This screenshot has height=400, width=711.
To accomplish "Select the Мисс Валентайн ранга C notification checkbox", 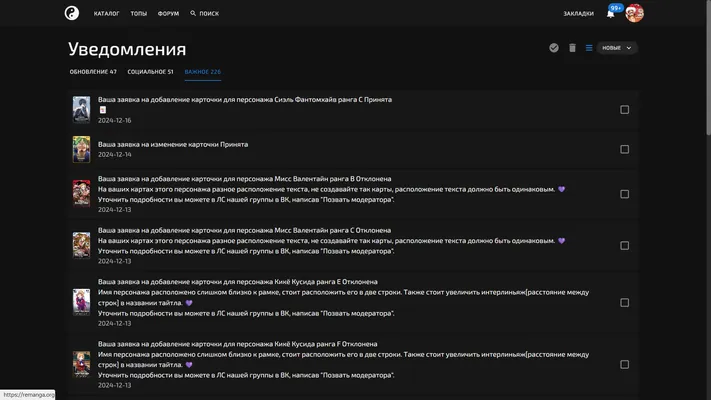I will (x=624, y=245).
